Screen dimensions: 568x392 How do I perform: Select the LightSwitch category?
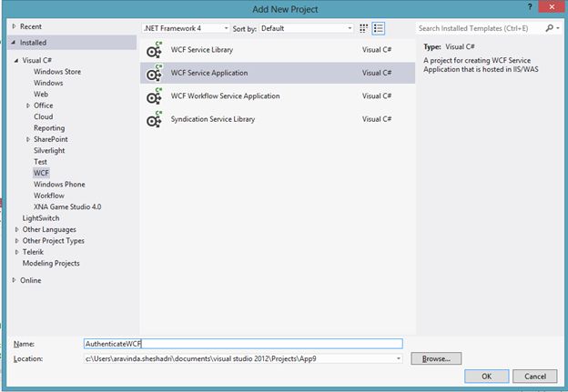[x=41, y=218]
